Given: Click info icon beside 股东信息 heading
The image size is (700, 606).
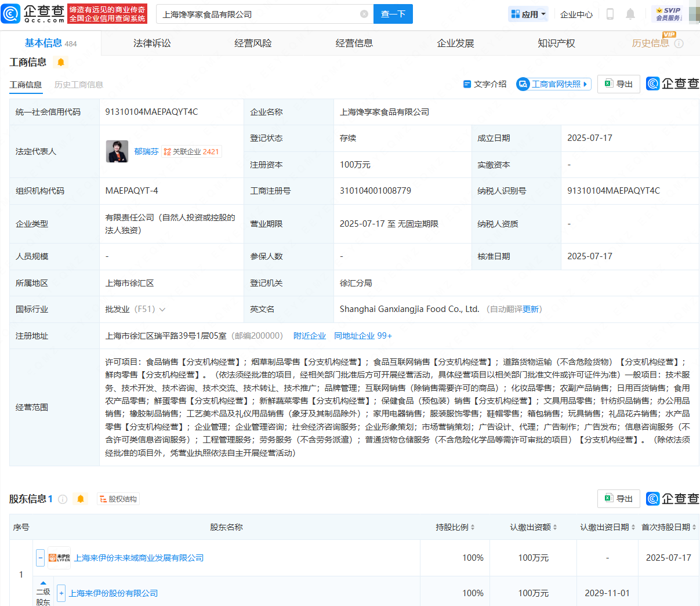Looking at the screenshot, I should point(63,499).
